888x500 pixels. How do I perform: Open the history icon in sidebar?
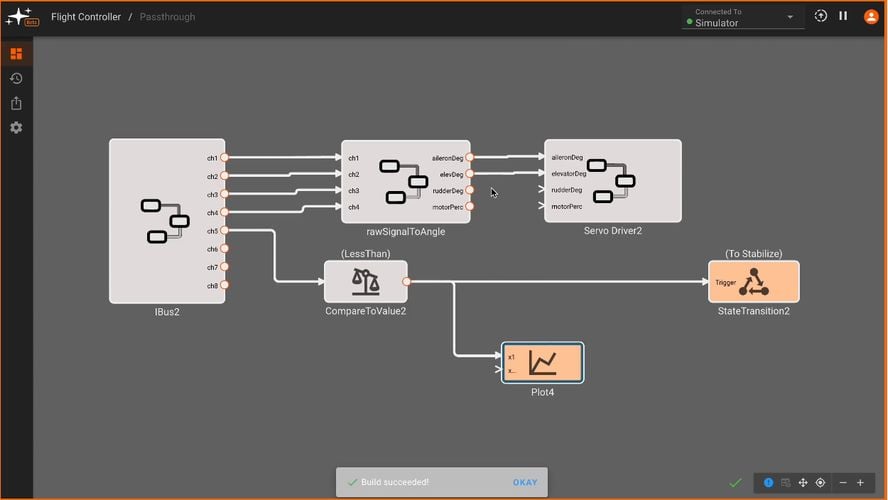click(x=16, y=78)
